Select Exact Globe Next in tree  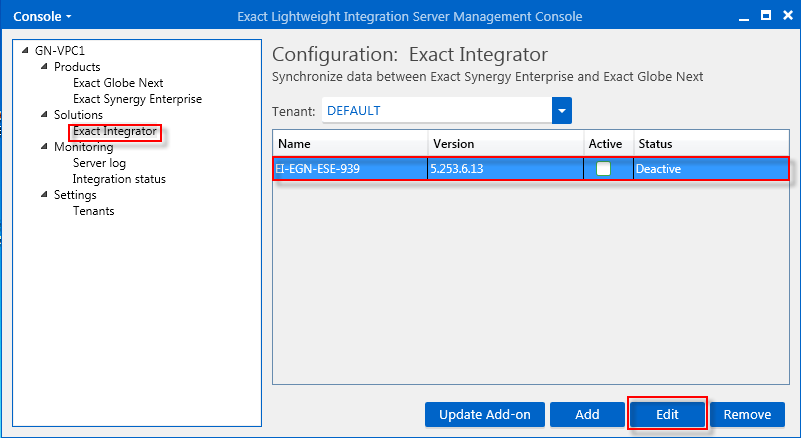coord(118,83)
